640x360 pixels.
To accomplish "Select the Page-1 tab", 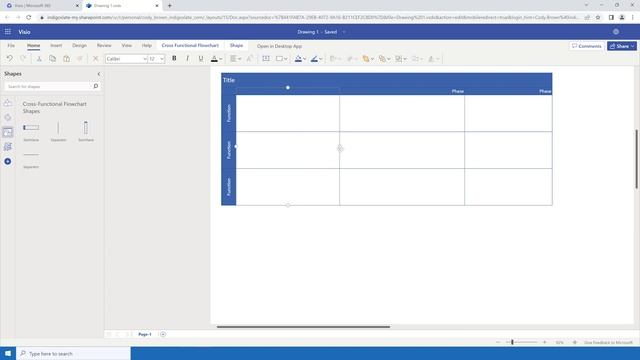I will (x=144, y=334).
